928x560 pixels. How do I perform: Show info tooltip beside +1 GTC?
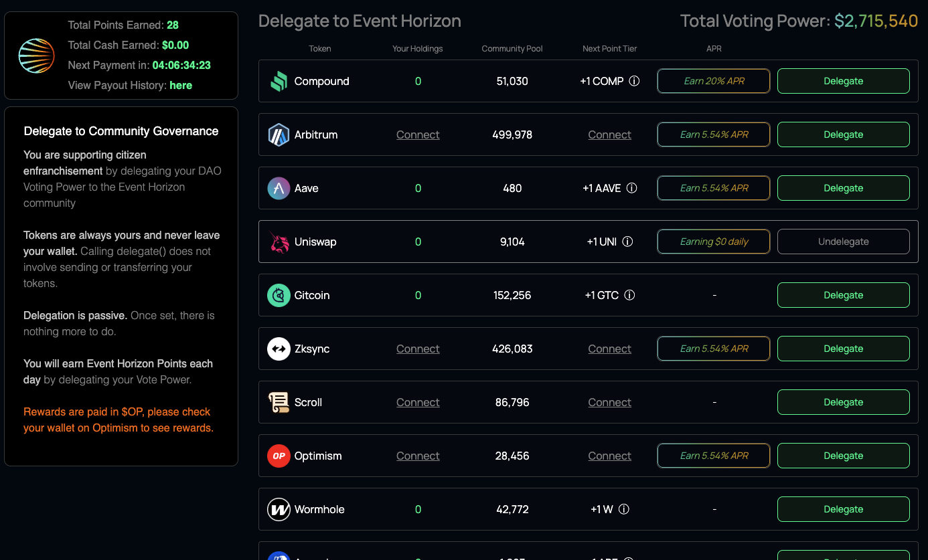629,295
